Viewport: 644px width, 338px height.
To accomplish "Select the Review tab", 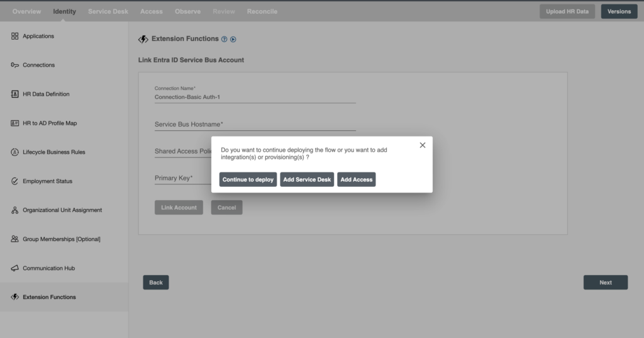I will (224, 11).
